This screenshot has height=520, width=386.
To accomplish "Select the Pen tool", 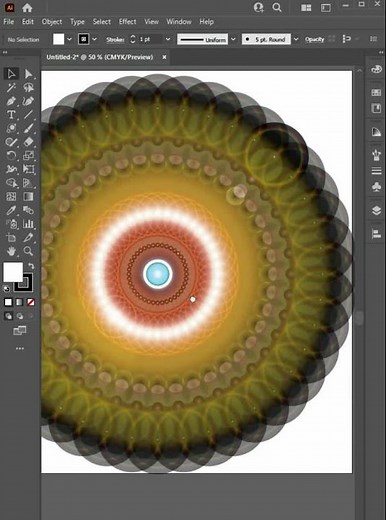I will tap(11, 101).
